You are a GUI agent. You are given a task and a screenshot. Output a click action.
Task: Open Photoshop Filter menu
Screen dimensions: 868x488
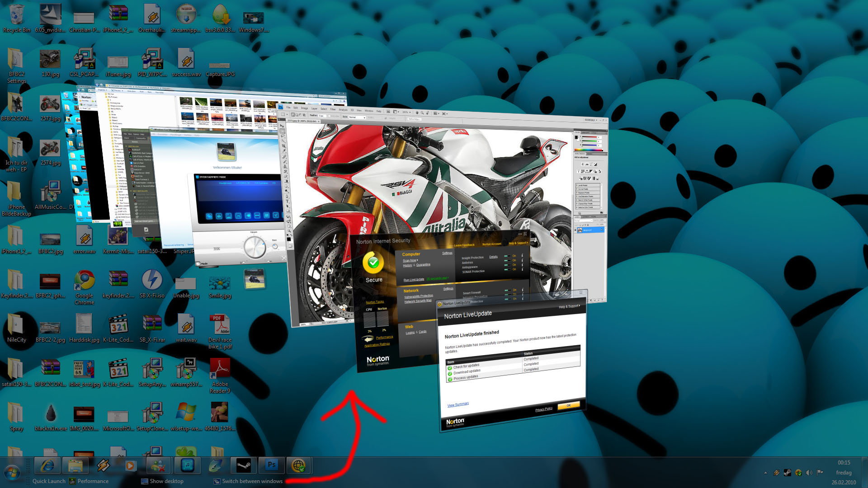pos(333,109)
